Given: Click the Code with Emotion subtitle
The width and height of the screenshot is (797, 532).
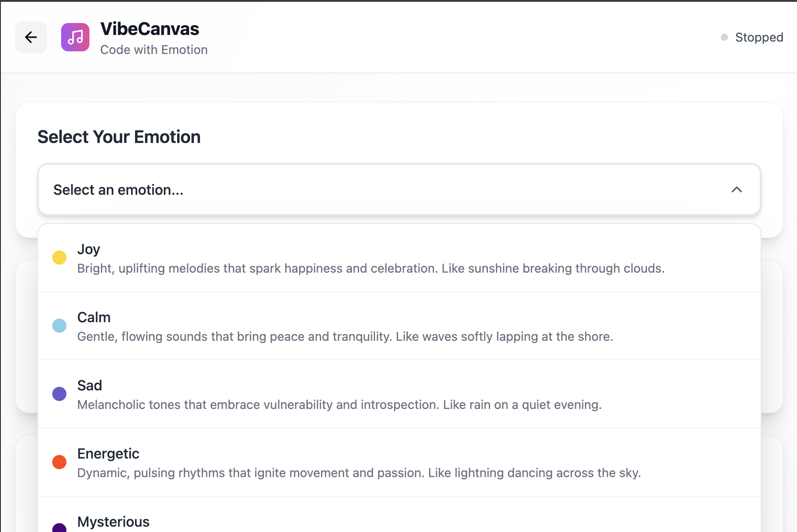Looking at the screenshot, I should (154, 50).
